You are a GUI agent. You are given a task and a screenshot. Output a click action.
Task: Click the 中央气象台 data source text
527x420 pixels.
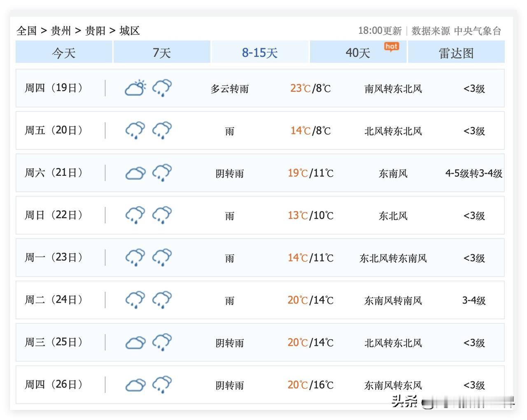click(x=478, y=31)
